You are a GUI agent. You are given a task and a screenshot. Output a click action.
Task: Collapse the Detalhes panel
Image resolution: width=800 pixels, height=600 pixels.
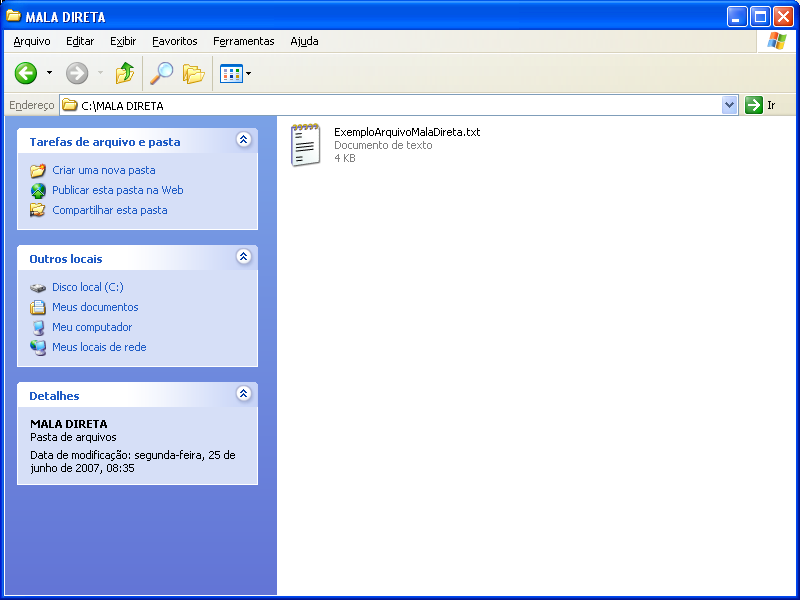coord(244,393)
